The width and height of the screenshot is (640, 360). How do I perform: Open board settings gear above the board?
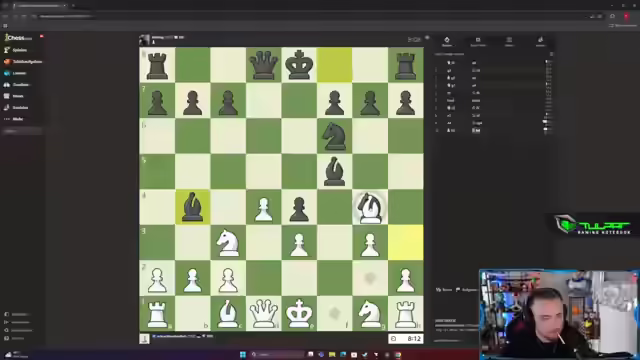427,38
